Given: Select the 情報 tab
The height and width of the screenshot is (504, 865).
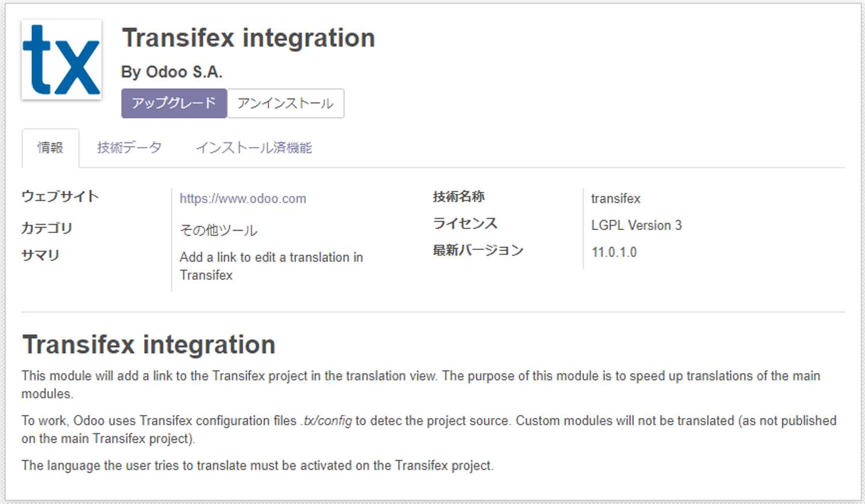Looking at the screenshot, I should 50,148.
